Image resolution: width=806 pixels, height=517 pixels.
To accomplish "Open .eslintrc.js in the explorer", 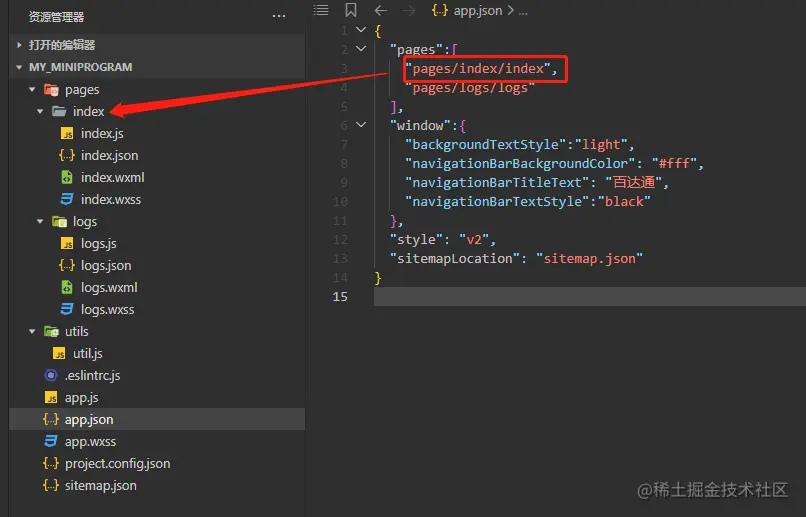I will 93,376.
